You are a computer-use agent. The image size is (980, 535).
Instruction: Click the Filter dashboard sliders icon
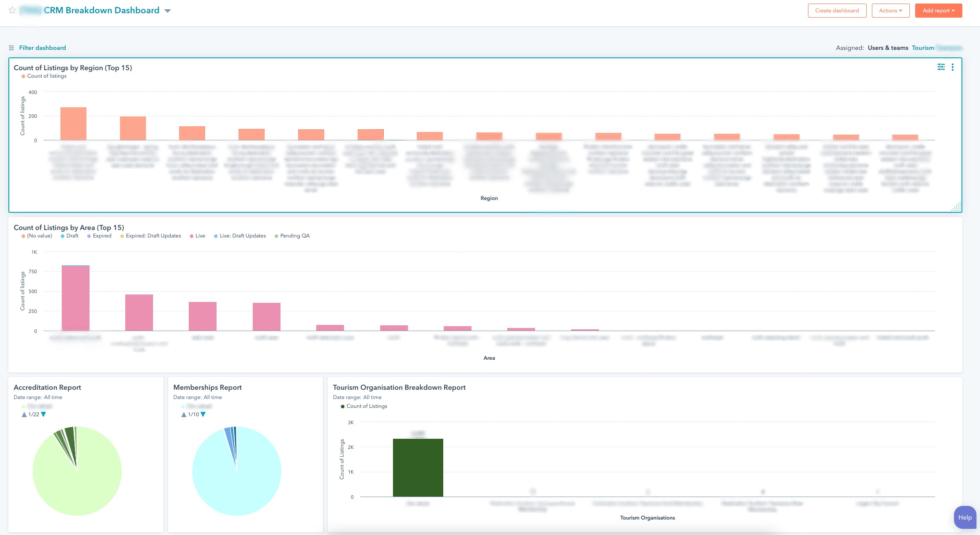(11, 48)
